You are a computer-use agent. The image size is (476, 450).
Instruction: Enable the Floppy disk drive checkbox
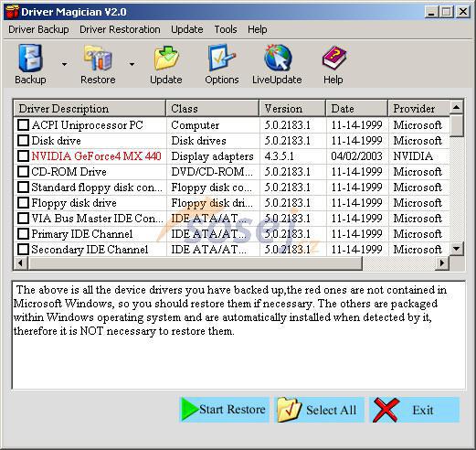pos(23,203)
